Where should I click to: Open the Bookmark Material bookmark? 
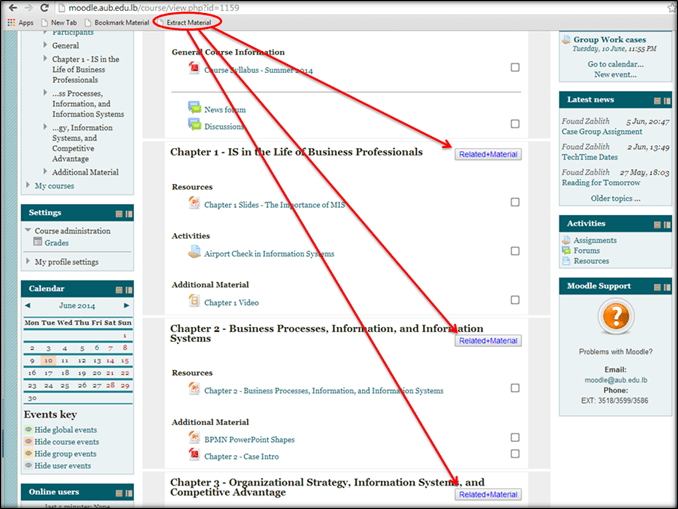pos(117,22)
